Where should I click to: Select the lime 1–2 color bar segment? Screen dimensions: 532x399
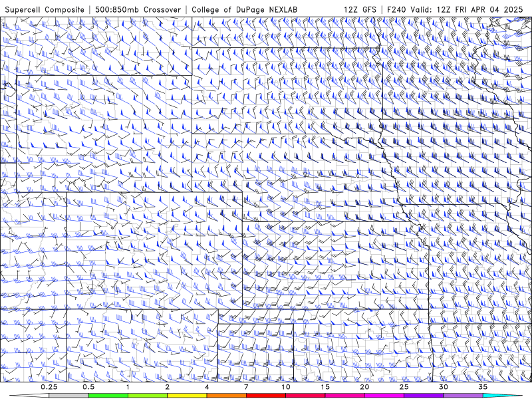click(148, 396)
